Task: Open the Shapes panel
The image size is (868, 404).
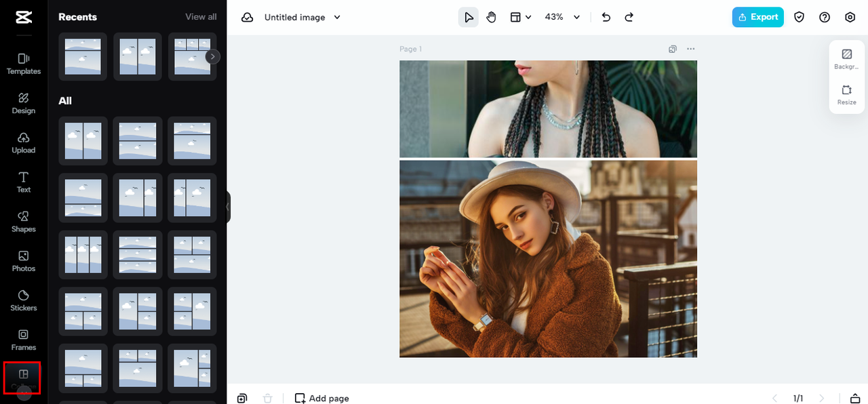Action: tap(24, 222)
